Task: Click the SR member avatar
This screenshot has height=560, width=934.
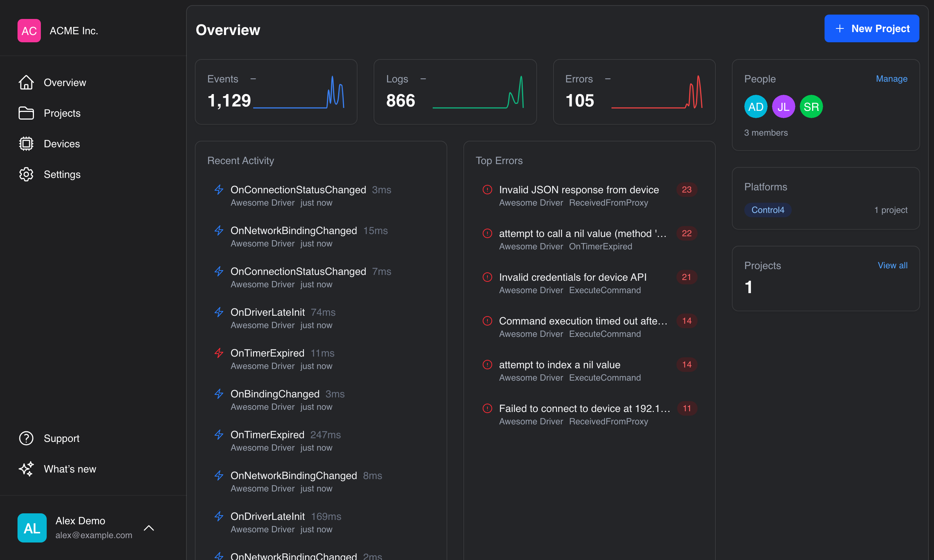Action: [x=811, y=106]
